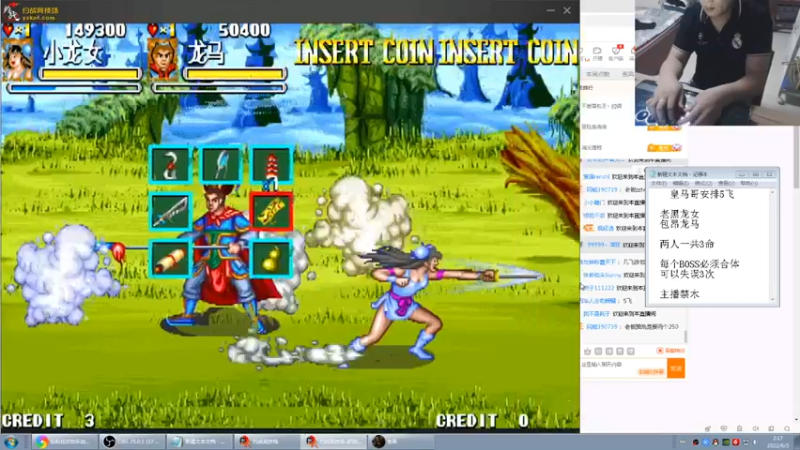Switch to the browser window in taskbar
Viewport: 800px width, 450px height.
click(63, 442)
